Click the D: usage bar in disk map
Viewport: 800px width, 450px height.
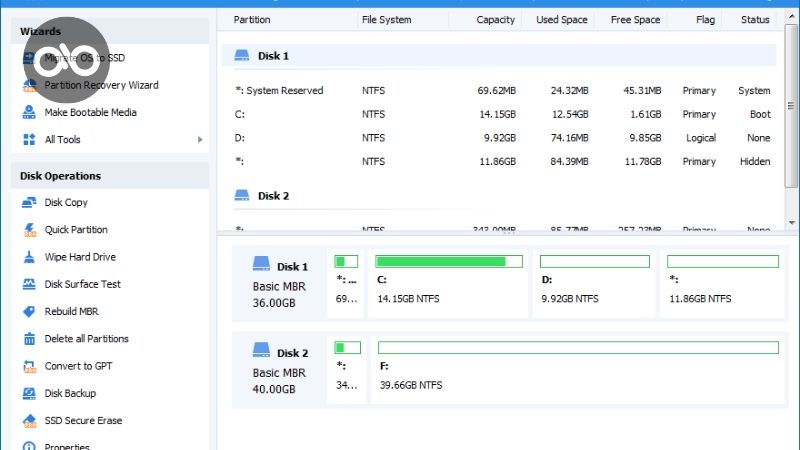[x=595, y=262]
